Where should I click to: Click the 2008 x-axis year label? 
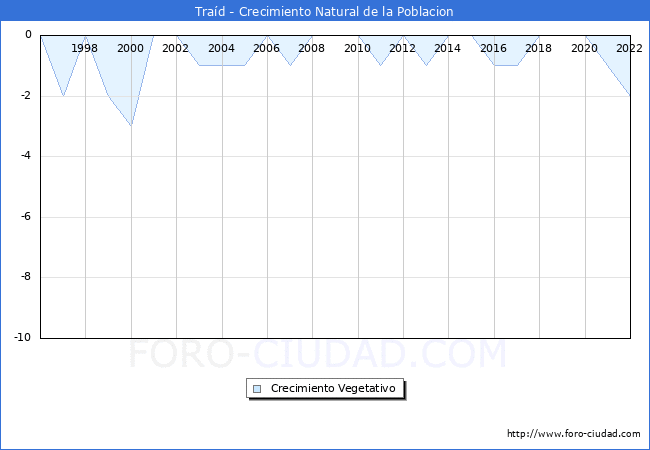tap(311, 48)
